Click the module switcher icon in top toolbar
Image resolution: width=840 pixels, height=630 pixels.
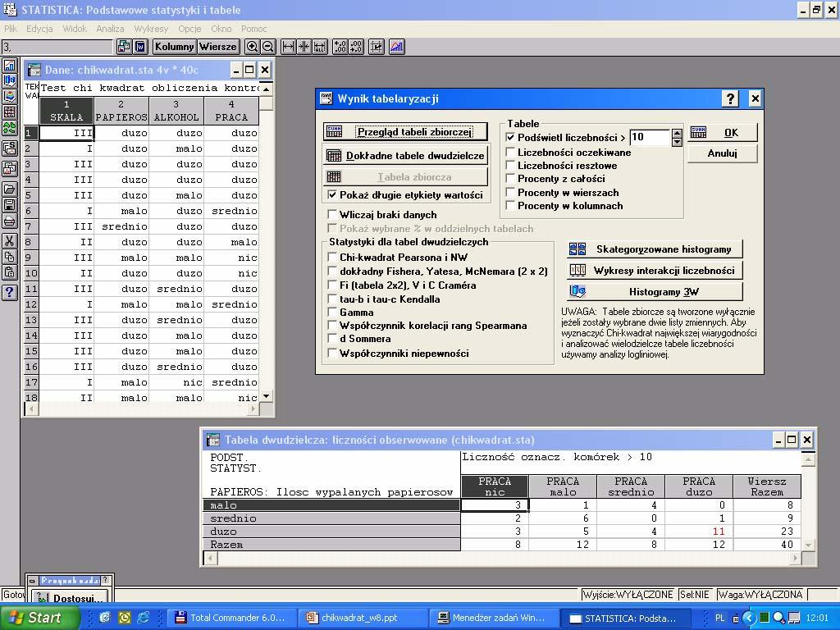tap(124, 47)
